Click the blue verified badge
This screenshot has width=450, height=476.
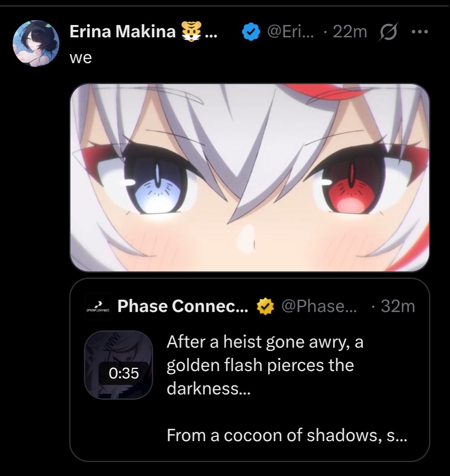[x=251, y=32]
